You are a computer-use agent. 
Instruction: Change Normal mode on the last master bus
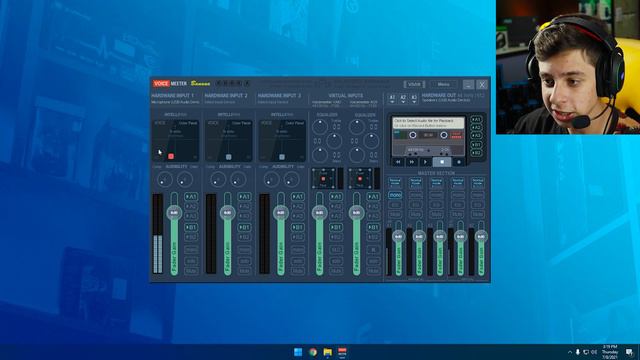[478, 182]
